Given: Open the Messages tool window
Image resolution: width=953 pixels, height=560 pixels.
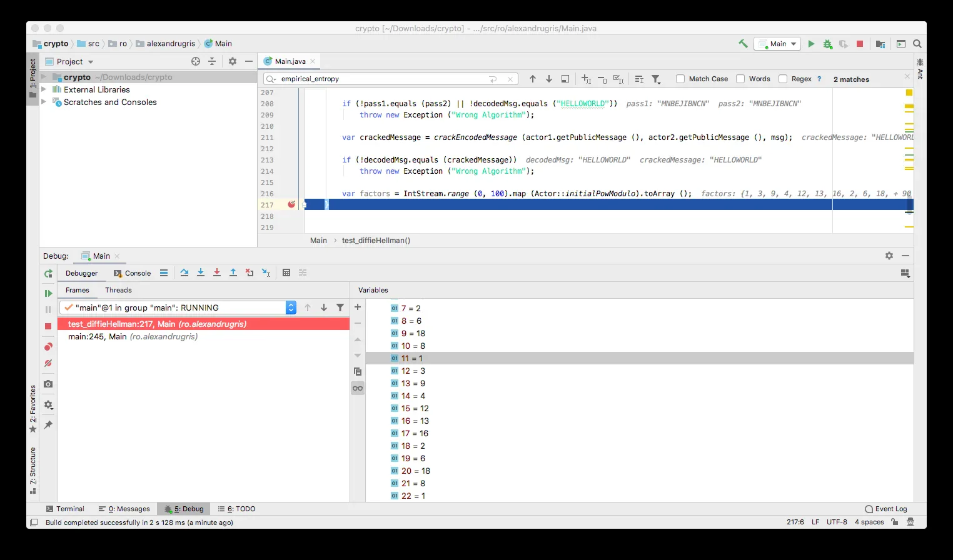Looking at the screenshot, I should [x=124, y=509].
